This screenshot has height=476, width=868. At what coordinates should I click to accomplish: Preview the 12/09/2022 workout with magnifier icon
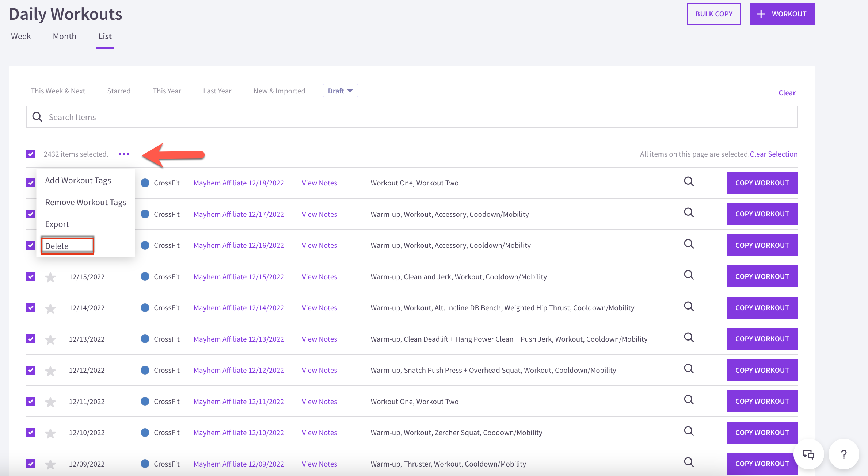coord(689,462)
